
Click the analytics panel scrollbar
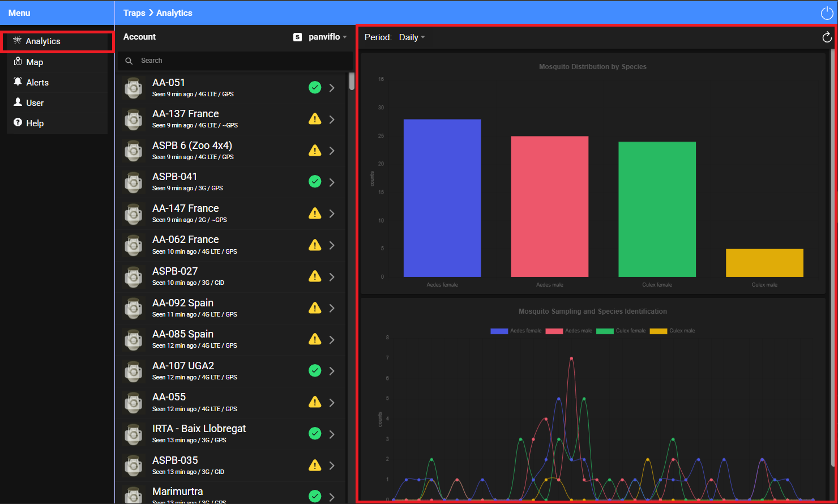[832, 258]
